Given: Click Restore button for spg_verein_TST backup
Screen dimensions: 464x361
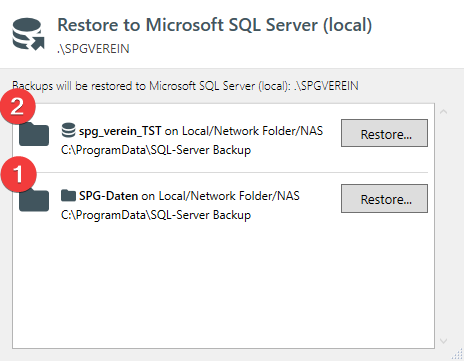Looking at the screenshot, I should pos(384,133).
